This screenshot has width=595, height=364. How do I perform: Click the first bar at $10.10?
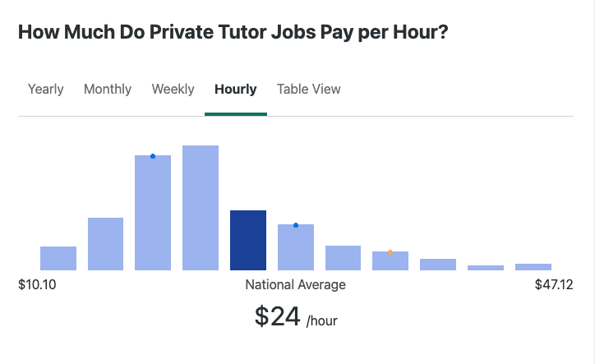pyautogui.click(x=58, y=259)
